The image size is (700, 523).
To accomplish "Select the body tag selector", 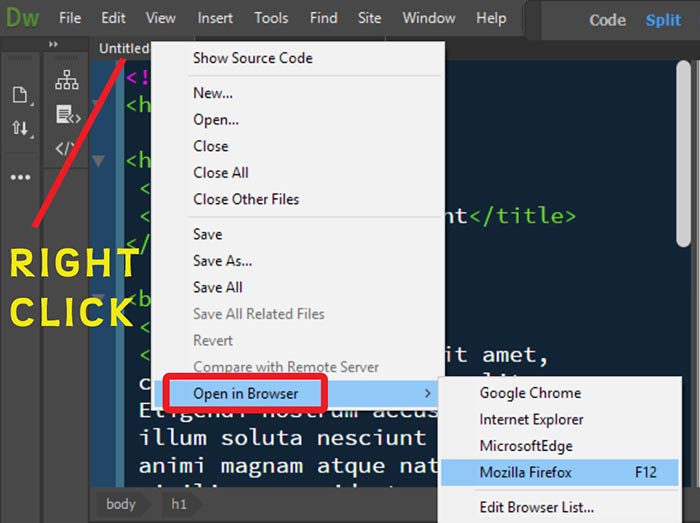I will [121, 504].
